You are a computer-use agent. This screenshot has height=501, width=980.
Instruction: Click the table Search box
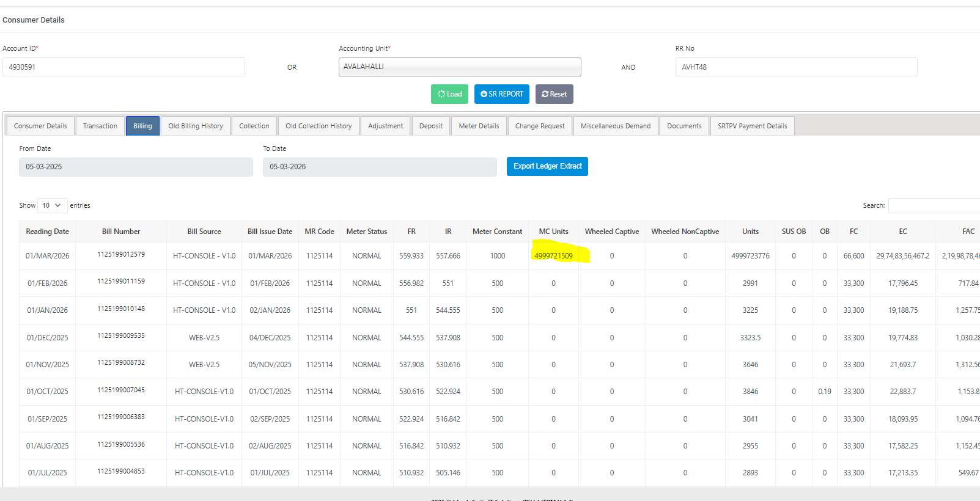pos(934,205)
